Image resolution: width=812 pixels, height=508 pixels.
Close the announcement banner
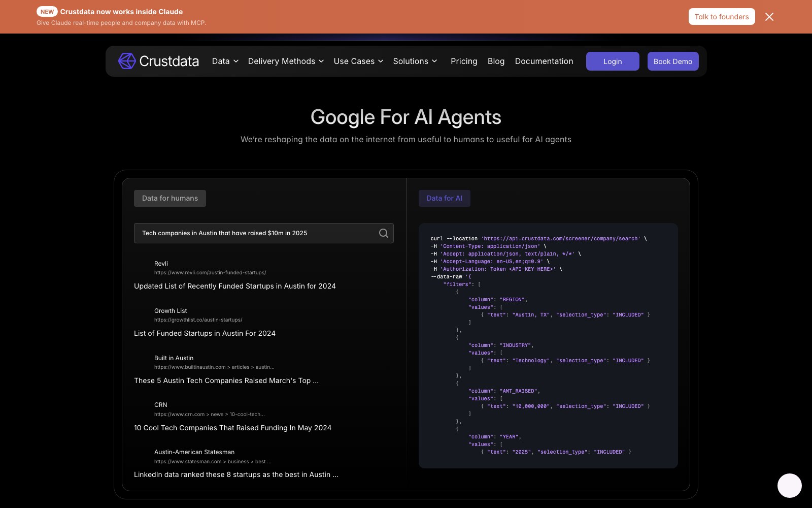coord(769,17)
